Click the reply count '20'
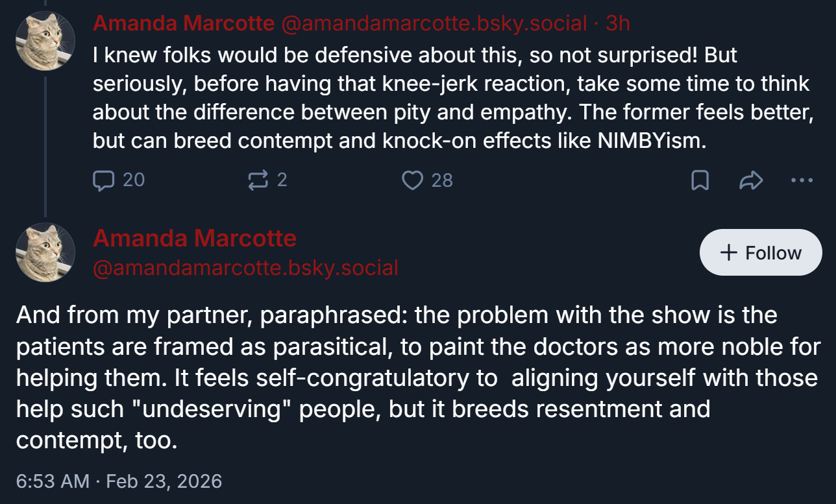The width and height of the screenshot is (836, 504). [x=134, y=180]
